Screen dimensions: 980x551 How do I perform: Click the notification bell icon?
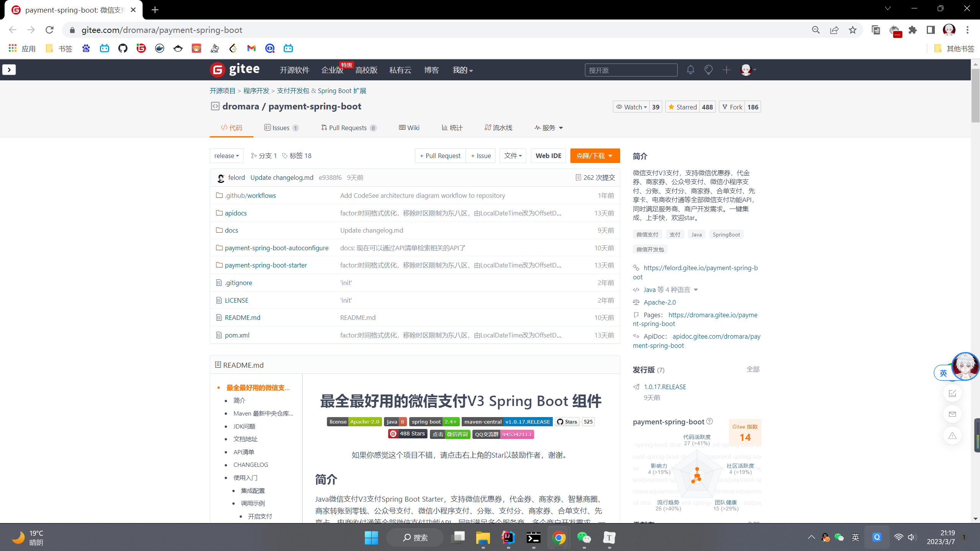[x=690, y=70]
